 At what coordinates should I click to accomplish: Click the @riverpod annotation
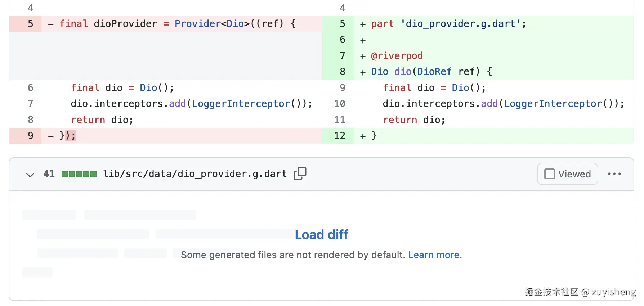397,56
